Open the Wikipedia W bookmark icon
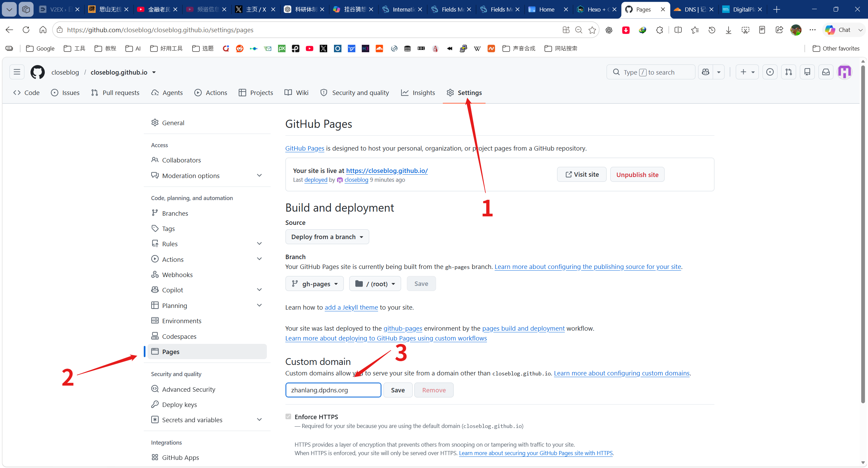The height and width of the screenshot is (468, 868). pos(477,48)
